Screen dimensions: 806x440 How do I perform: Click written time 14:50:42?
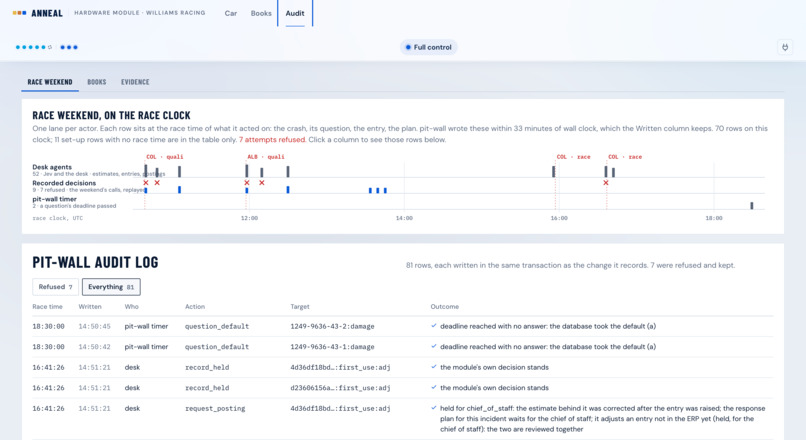(95, 347)
